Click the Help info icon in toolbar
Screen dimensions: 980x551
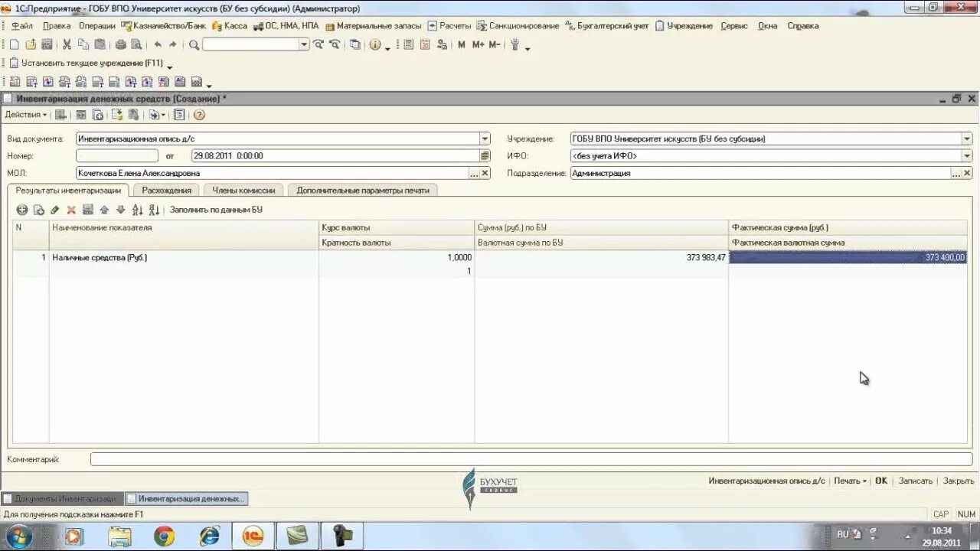coord(375,45)
